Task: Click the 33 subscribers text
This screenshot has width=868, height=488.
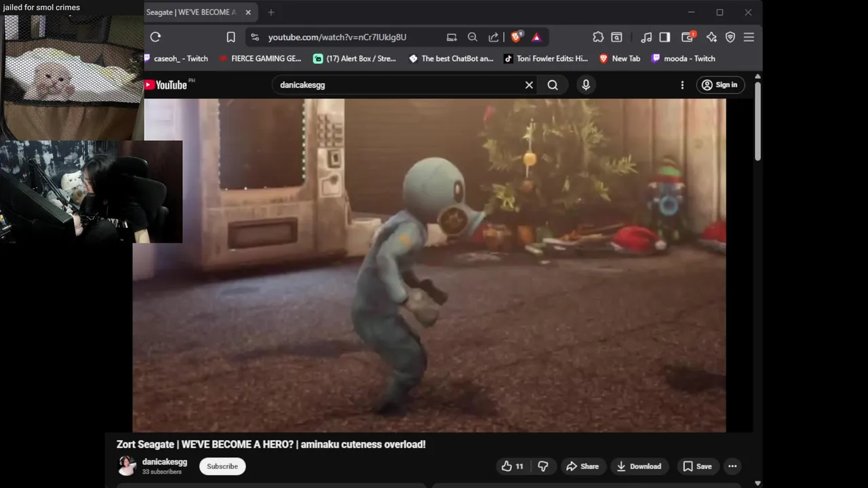Action: [x=162, y=472]
